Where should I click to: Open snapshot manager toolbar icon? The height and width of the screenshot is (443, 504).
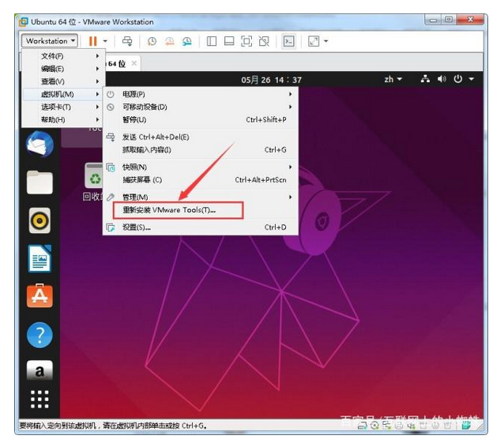pos(186,41)
